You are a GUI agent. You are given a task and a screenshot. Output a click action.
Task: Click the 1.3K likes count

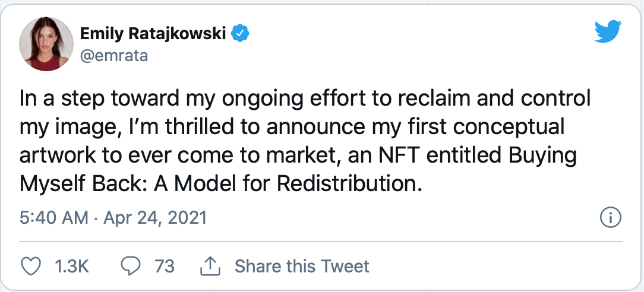coord(71,266)
